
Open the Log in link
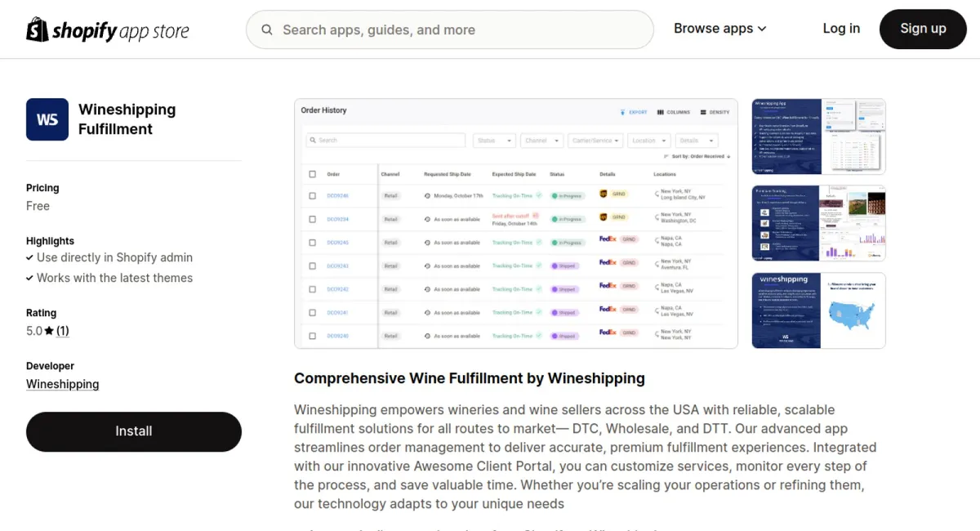point(841,29)
